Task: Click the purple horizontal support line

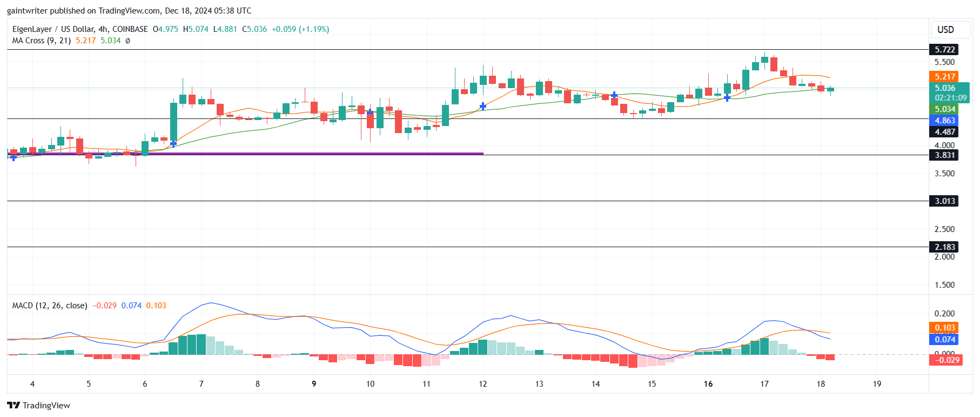Action: pos(245,154)
